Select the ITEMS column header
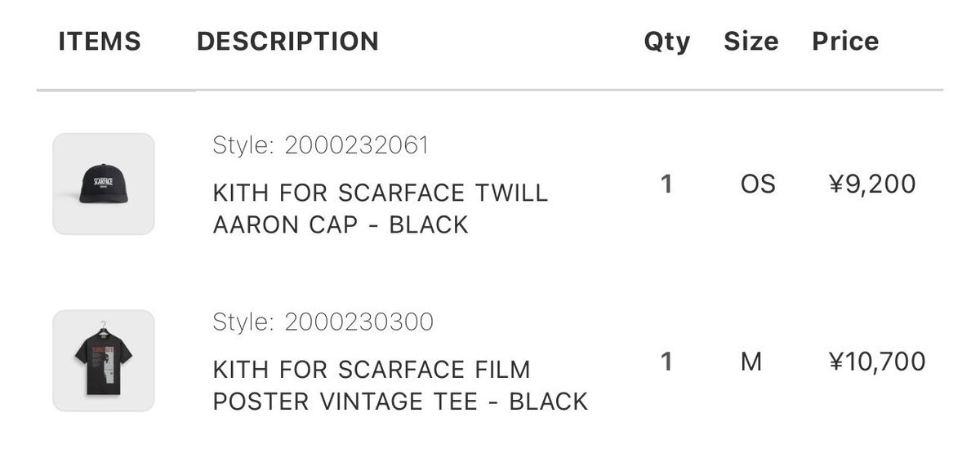 (100, 42)
